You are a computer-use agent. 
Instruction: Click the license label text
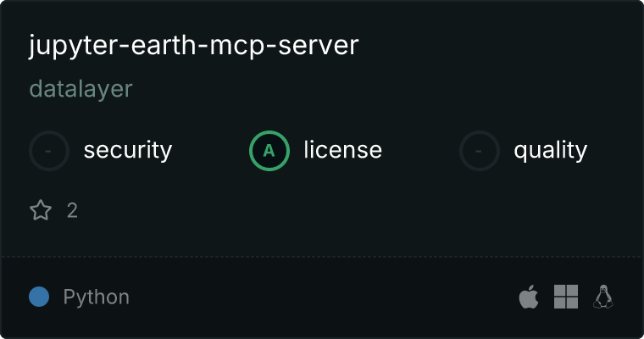(x=343, y=149)
